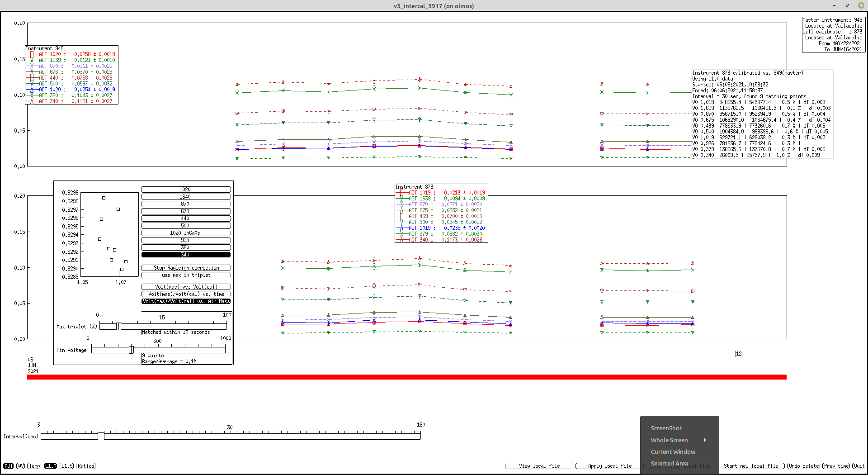Toggle use max in triplet

click(x=186, y=275)
